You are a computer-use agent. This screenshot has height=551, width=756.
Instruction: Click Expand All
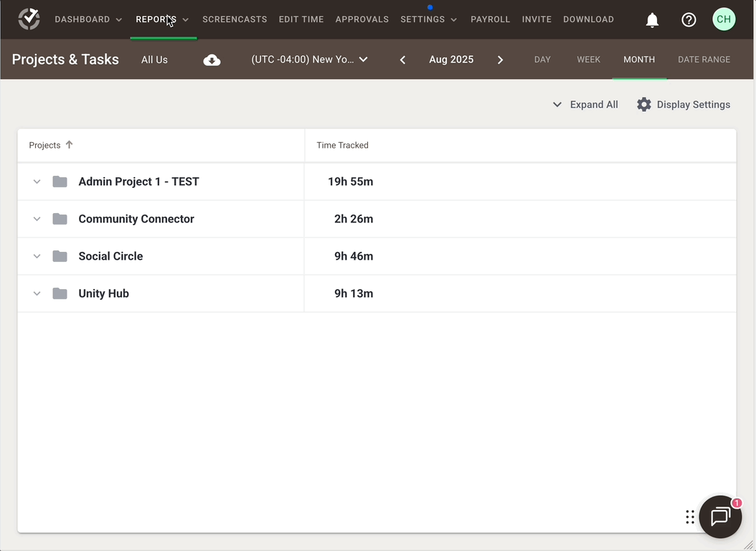pyautogui.click(x=585, y=105)
